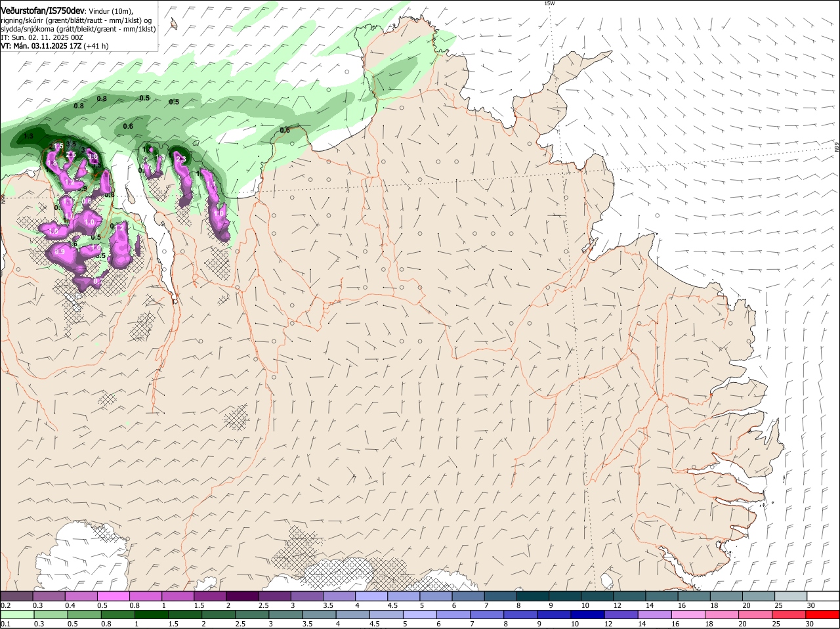Click the '2.5' precipitation value on map

pyautogui.click(x=71, y=154)
